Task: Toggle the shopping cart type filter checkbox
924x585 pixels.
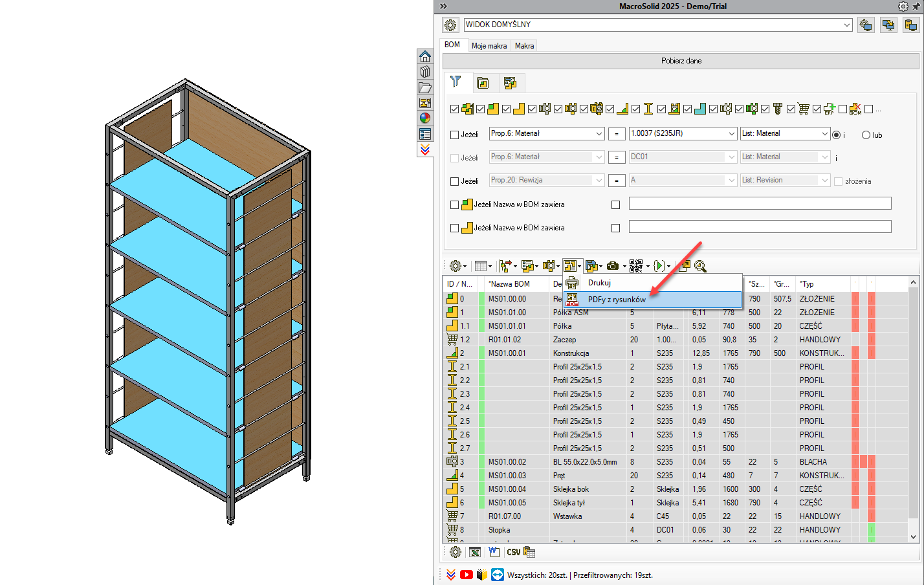Action: coord(791,109)
